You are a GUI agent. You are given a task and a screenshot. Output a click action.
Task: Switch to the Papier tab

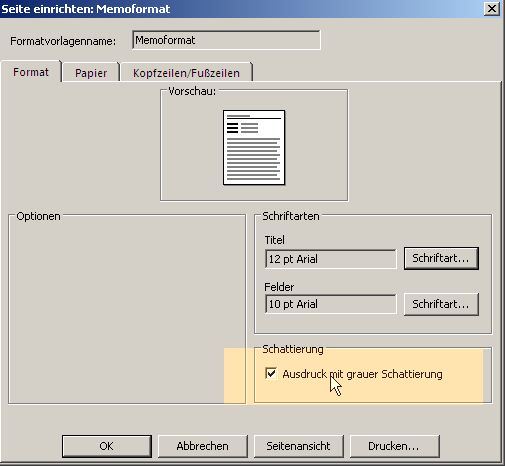[x=91, y=73]
